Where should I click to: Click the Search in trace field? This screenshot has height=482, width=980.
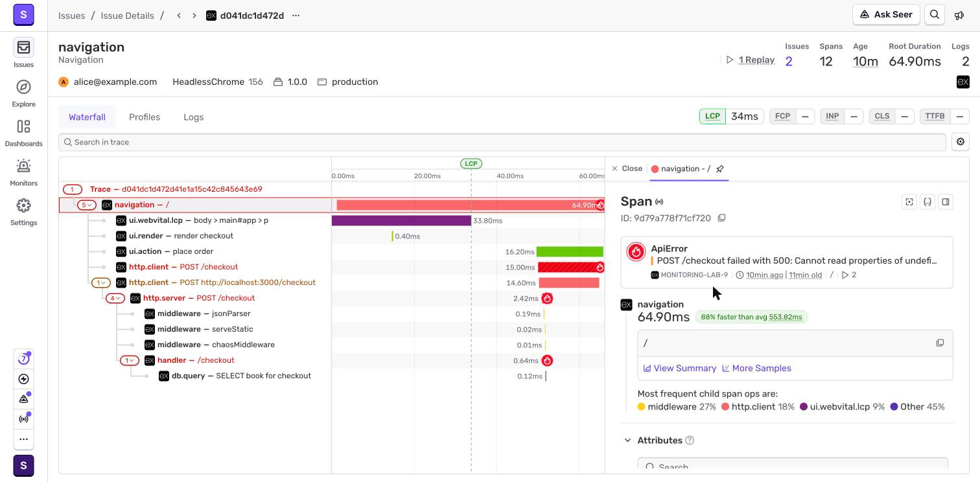coord(502,142)
